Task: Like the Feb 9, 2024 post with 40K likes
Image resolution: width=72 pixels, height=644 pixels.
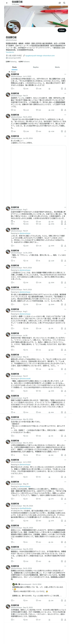Action: tap(37, 131)
